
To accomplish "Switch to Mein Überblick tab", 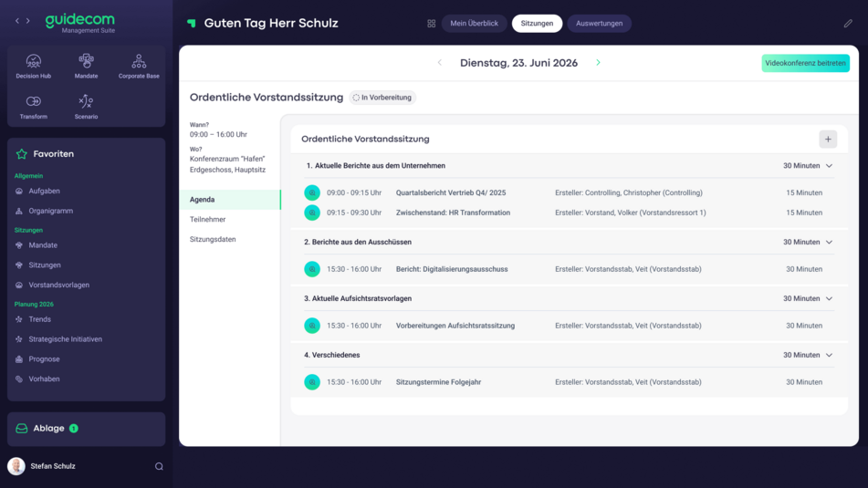I will tap(474, 24).
